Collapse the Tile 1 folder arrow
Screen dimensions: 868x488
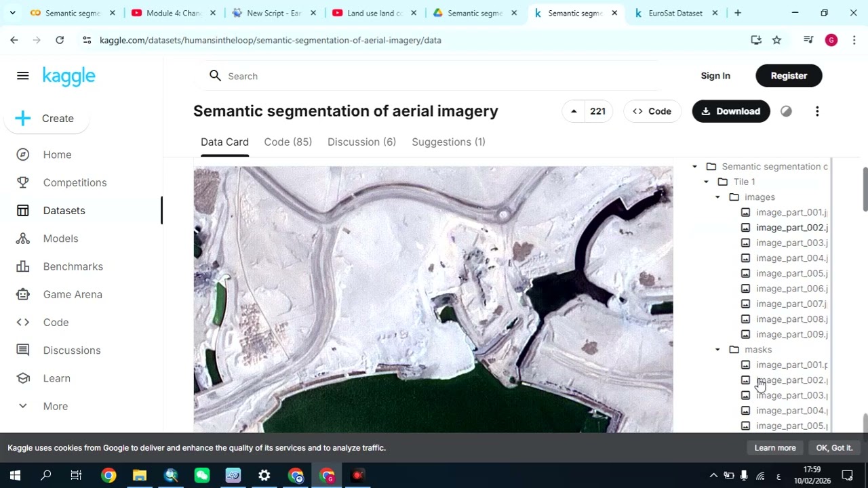[706, 182]
